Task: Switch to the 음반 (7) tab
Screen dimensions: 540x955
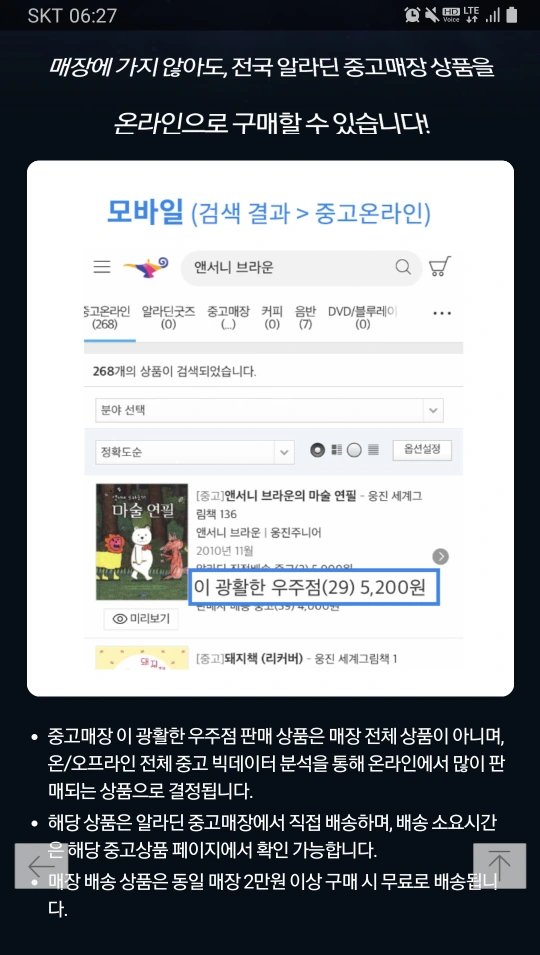Action: [306, 317]
